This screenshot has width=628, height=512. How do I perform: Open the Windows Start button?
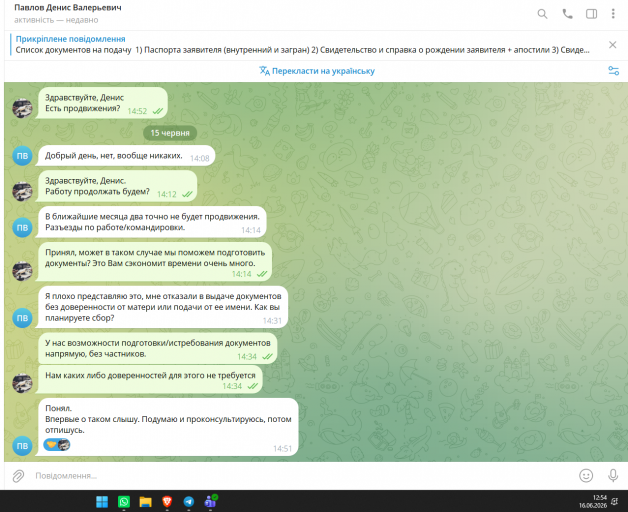pos(102,502)
